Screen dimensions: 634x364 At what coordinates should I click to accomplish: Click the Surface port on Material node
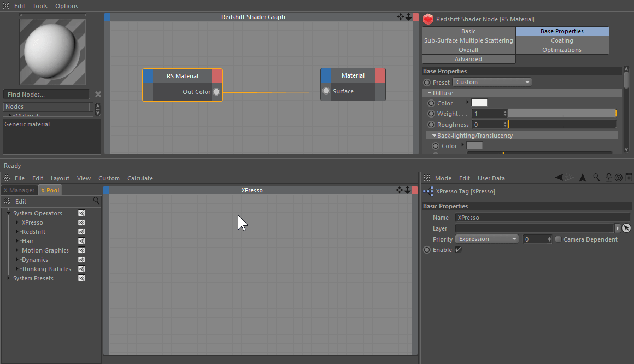click(x=326, y=91)
